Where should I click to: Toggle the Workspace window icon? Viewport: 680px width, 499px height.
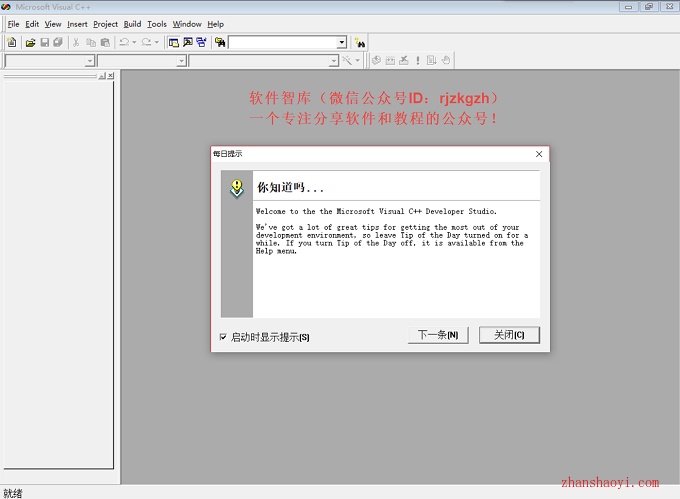click(x=173, y=42)
